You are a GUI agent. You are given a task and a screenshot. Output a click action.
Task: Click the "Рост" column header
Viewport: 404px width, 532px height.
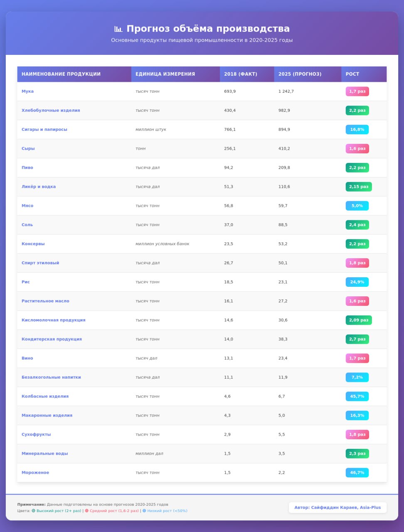pos(352,74)
